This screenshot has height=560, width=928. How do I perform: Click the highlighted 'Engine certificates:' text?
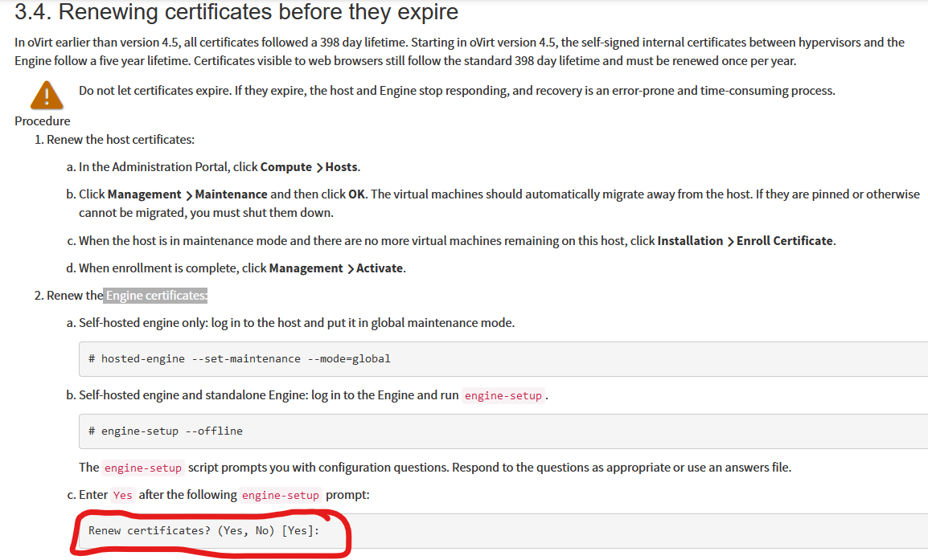click(157, 296)
